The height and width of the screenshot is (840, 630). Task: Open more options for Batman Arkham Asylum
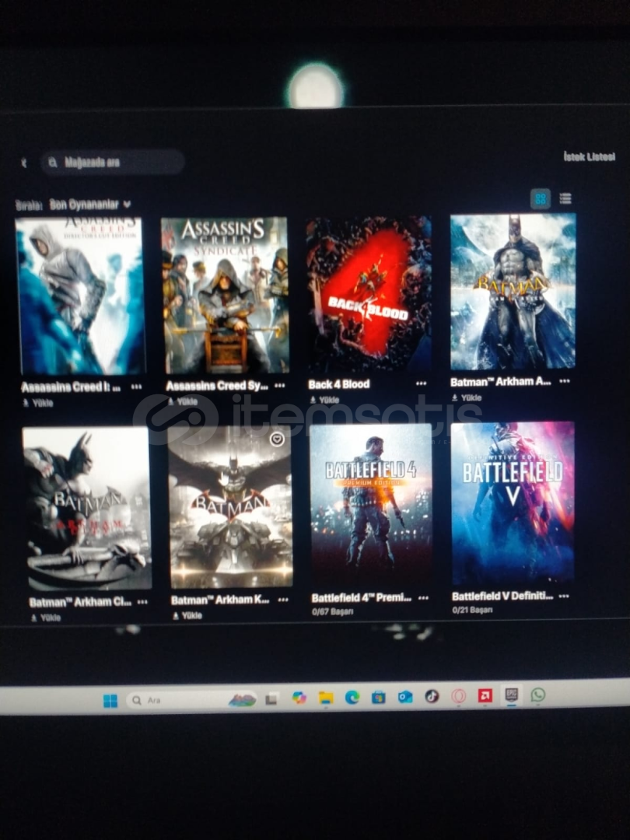tap(565, 381)
